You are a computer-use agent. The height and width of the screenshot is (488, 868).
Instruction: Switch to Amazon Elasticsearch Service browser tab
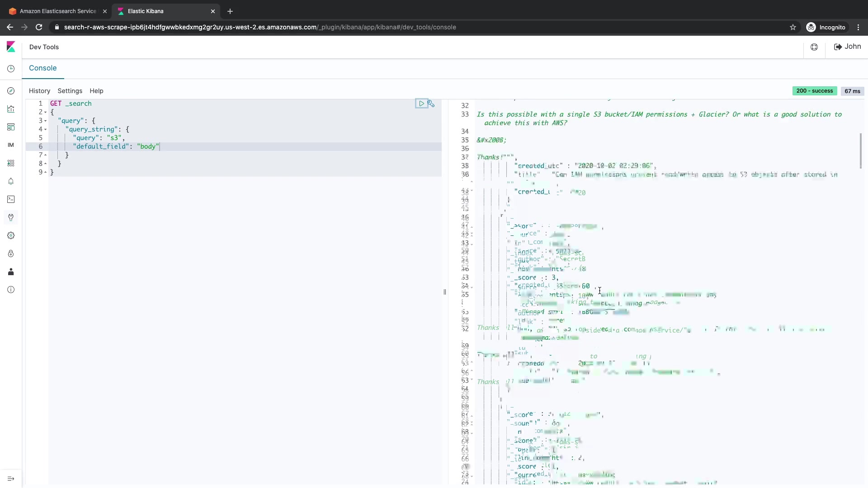point(58,11)
